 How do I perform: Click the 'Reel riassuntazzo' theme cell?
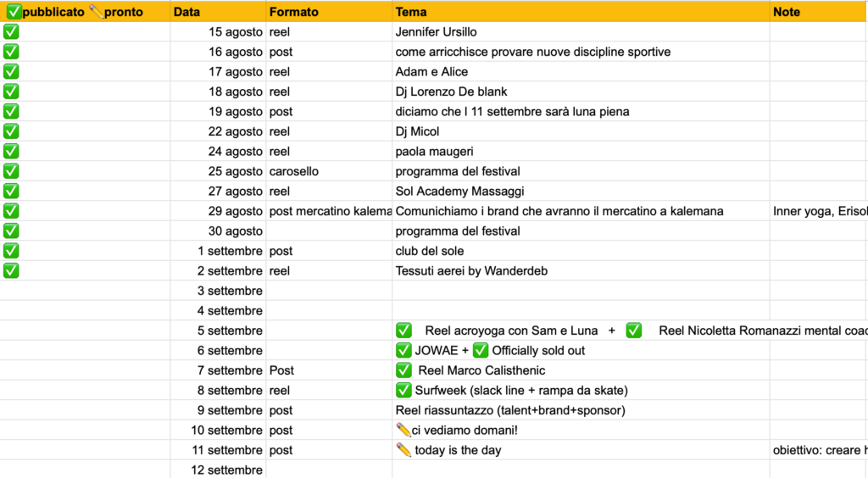[x=509, y=410]
